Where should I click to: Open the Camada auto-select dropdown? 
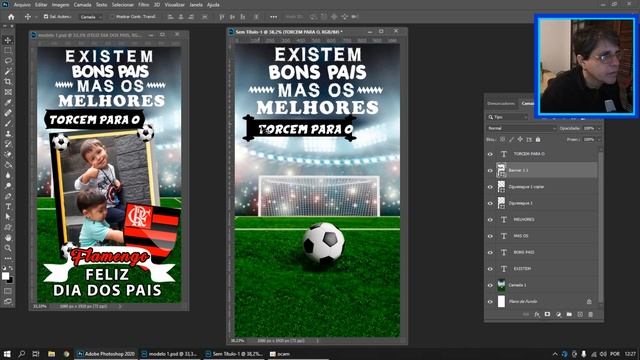coord(91,17)
